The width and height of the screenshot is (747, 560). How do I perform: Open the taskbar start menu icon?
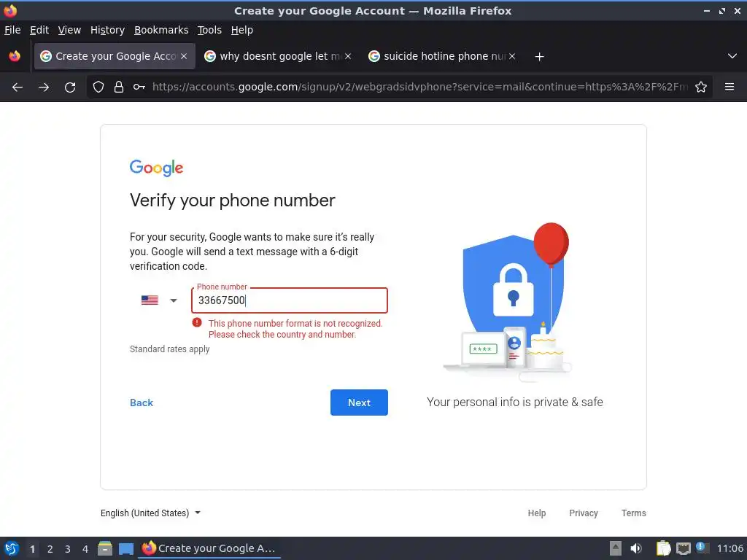click(12, 548)
